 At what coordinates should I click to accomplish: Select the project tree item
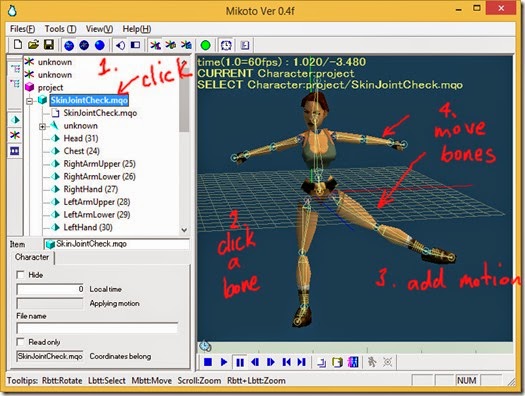50,88
